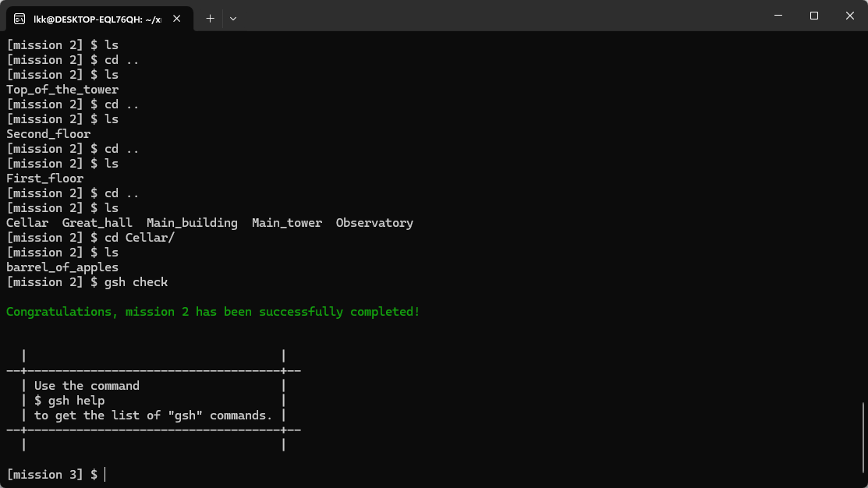Click Main_building in the directory listing
Screen dimensions: 868x488
[x=192, y=223]
